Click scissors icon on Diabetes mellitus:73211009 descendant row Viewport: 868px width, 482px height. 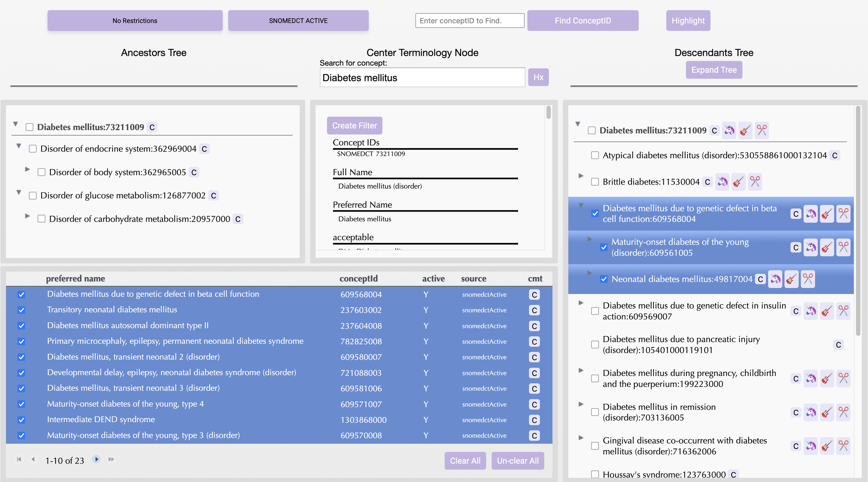coord(762,131)
